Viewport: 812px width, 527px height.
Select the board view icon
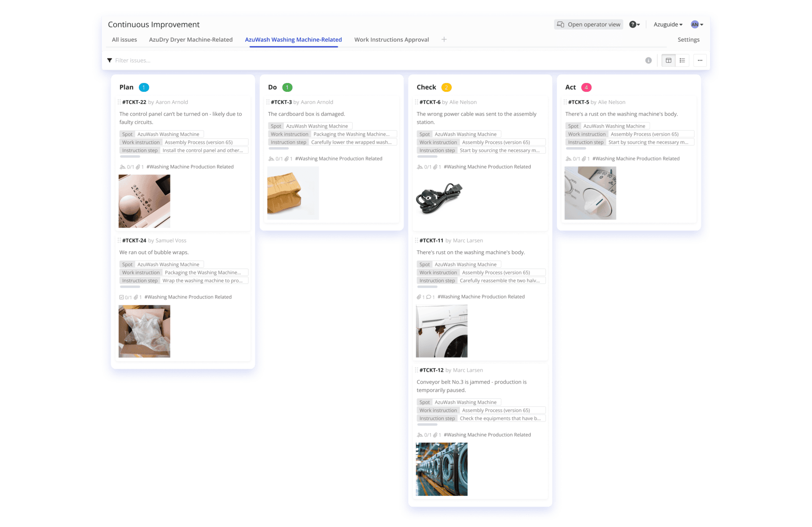tap(668, 60)
